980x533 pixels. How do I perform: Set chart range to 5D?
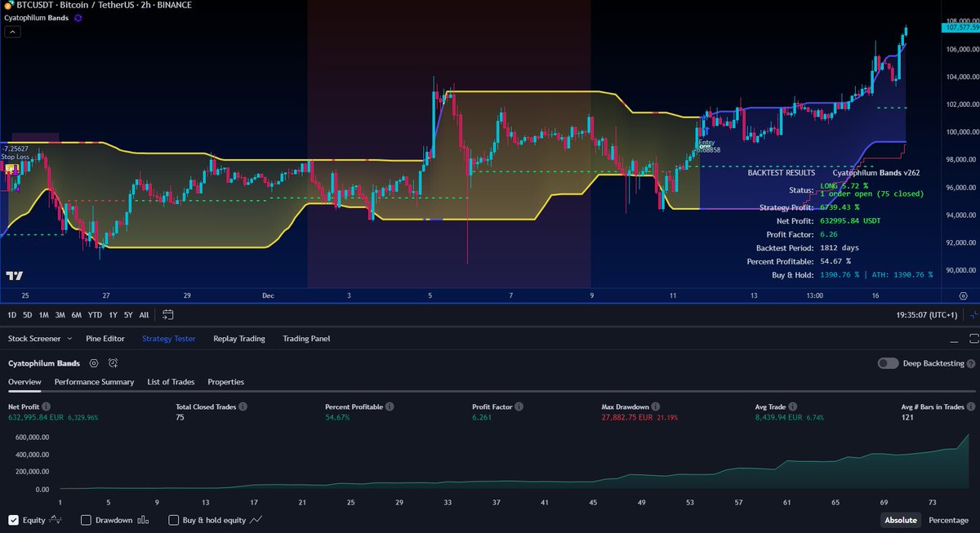[x=27, y=314]
